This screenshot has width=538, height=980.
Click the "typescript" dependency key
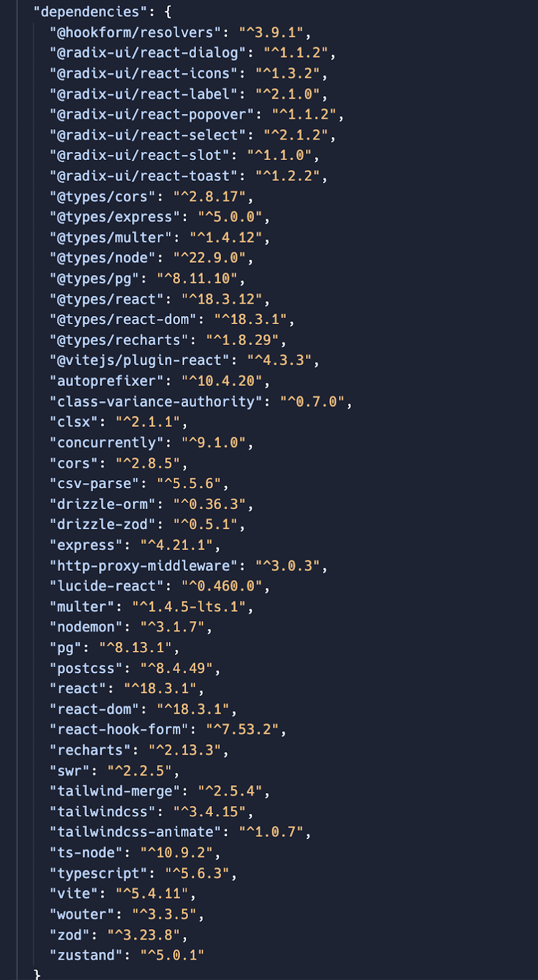pyautogui.click(x=99, y=873)
